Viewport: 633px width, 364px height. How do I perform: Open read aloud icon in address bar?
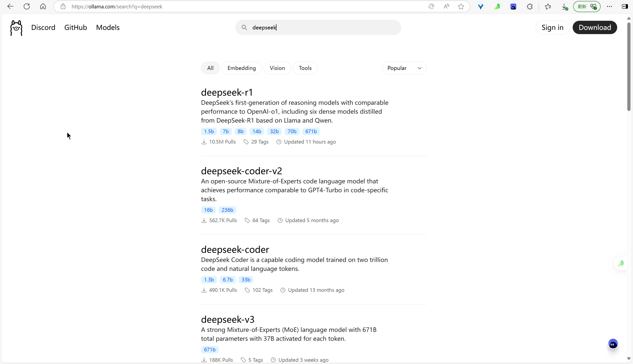pyautogui.click(x=446, y=6)
